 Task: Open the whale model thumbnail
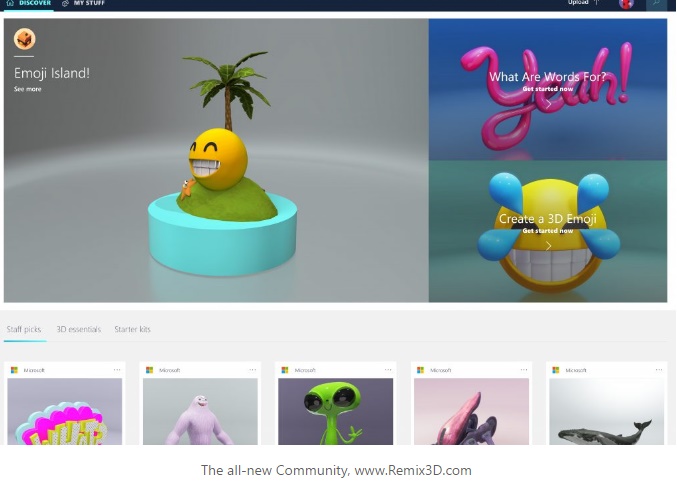point(607,411)
